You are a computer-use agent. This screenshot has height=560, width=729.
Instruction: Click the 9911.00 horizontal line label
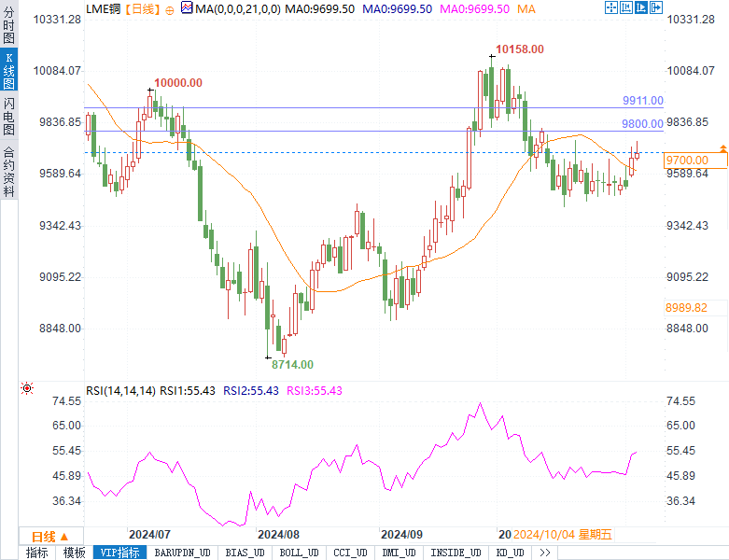[x=642, y=101]
